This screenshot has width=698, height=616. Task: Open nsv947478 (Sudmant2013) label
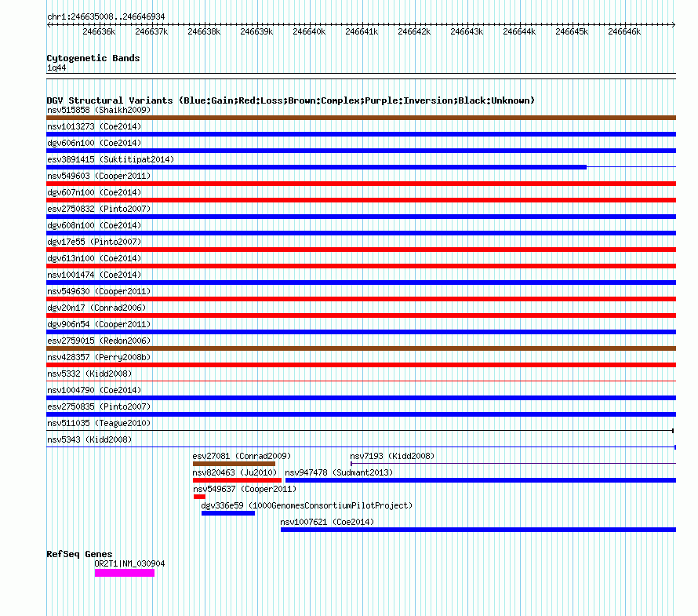(x=339, y=472)
